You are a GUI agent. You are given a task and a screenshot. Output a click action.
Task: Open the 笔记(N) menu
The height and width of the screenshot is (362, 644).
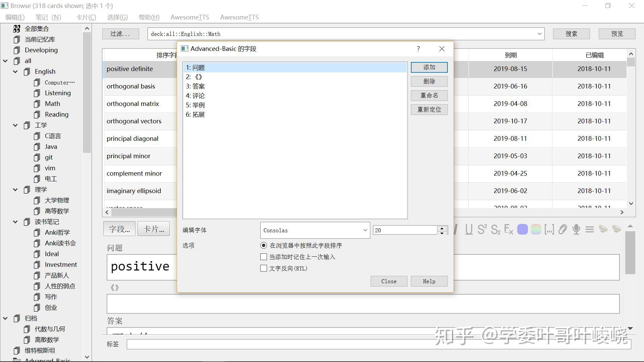click(x=48, y=17)
